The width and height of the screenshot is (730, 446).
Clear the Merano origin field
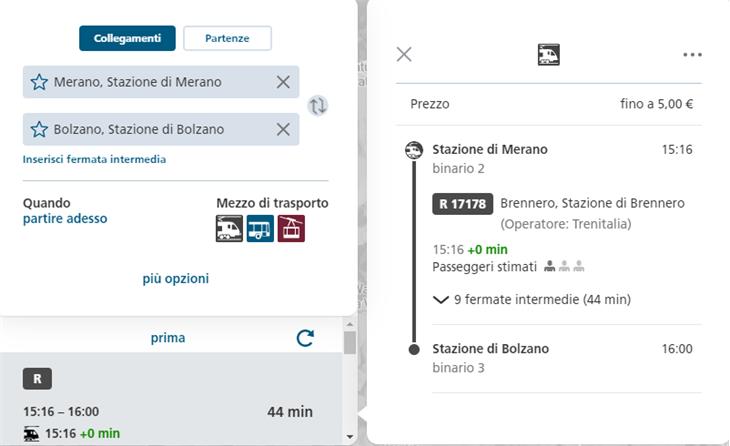coord(283,82)
